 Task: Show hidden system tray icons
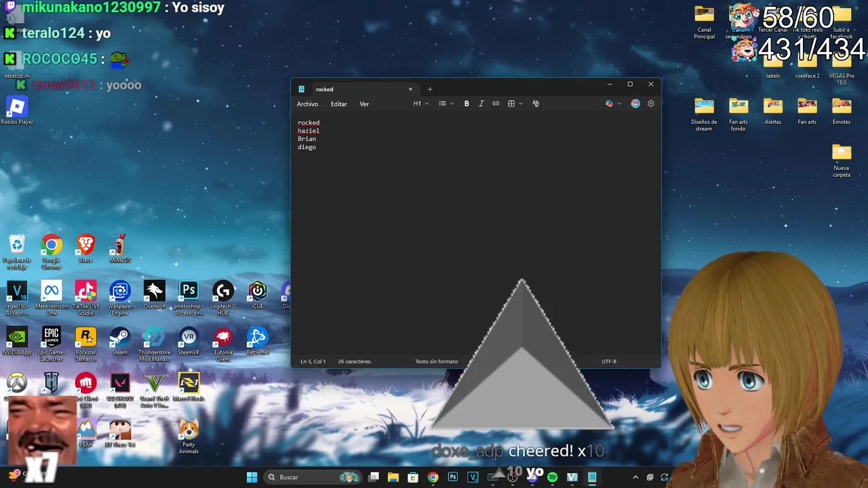click(635, 477)
